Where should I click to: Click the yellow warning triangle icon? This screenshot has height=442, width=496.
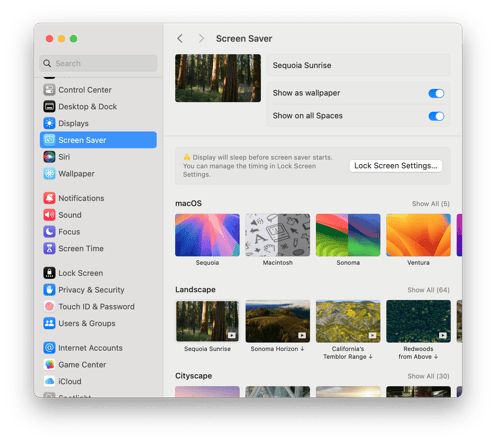point(187,157)
